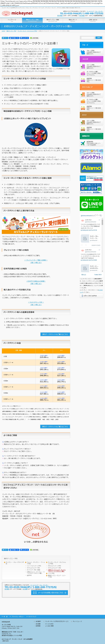Image resolution: width=105 pixels, height=644 pixels.
Task: Open the orange California park ticket icon
Action: [x=83, y=101]
